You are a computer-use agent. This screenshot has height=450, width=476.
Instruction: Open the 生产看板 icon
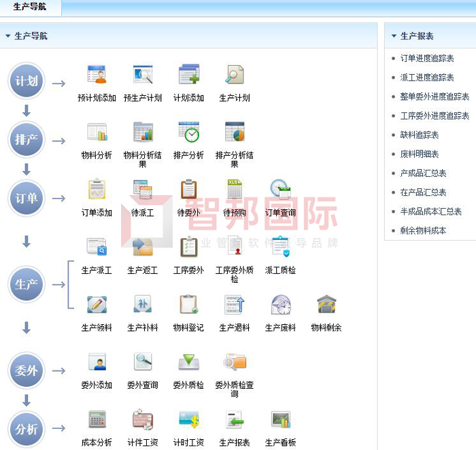[x=280, y=419]
